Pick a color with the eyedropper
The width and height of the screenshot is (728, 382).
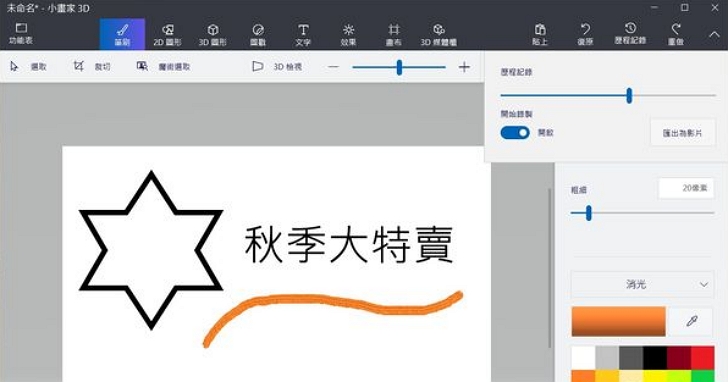(692, 321)
